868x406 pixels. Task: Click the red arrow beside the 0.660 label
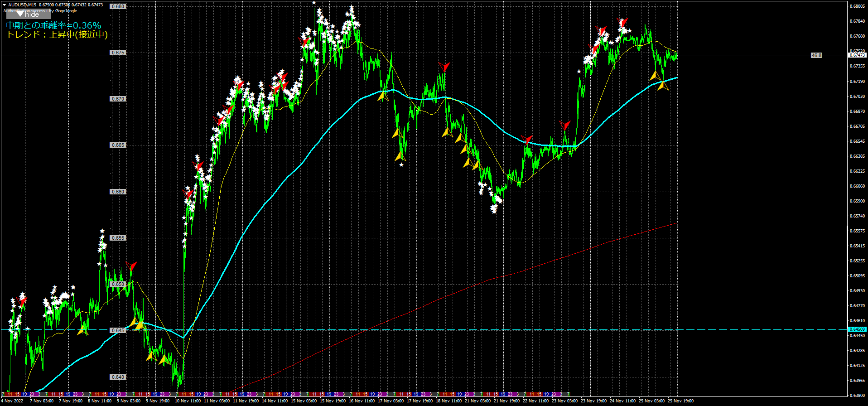[x=188, y=194]
